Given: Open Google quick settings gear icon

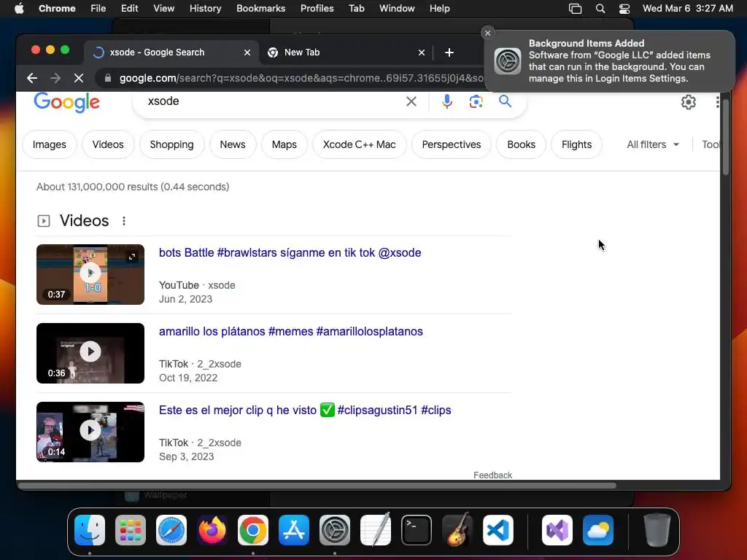Looking at the screenshot, I should coord(688,102).
